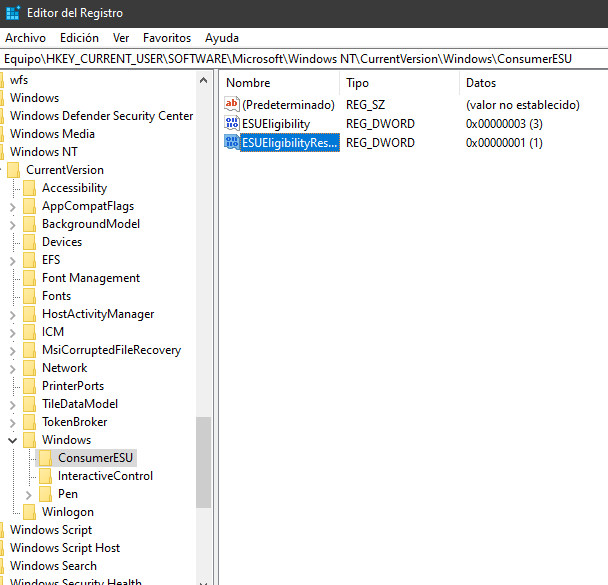Open the Ayuda menu
This screenshot has width=608, height=585.
click(222, 38)
